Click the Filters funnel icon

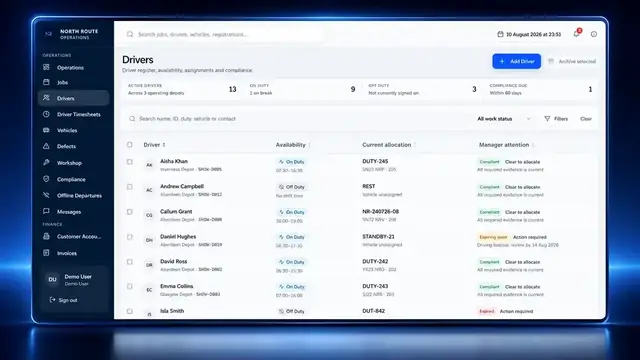(547, 119)
